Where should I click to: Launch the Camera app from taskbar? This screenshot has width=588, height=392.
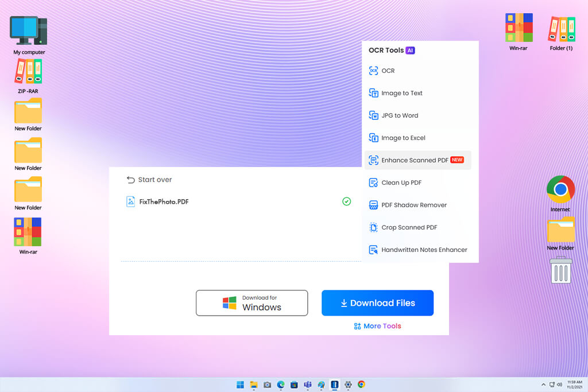point(267,385)
